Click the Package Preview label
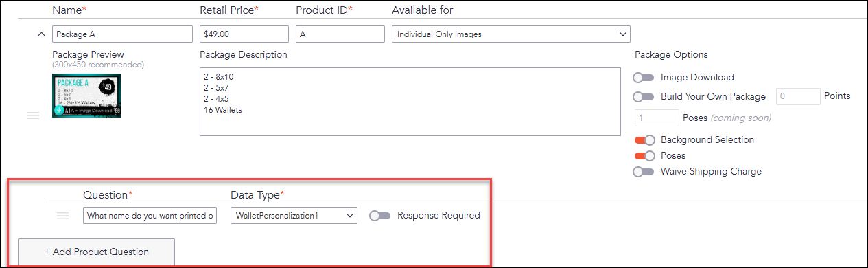The width and height of the screenshot is (868, 268). (x=89, y=55)
